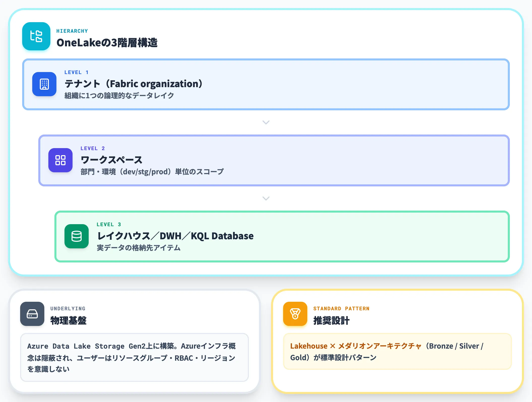Click the teal hierarchy folder-tree icon
Viewport: 532px width, 402px height.
point(36,36)
